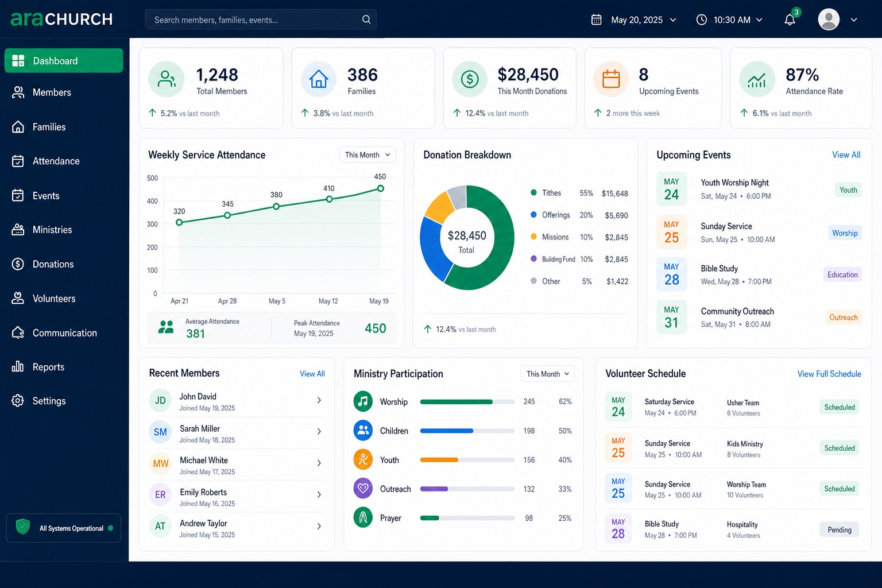Screen dimensions: 882x588
Task: Click All Systems Operational status
Action: point(64,528)
